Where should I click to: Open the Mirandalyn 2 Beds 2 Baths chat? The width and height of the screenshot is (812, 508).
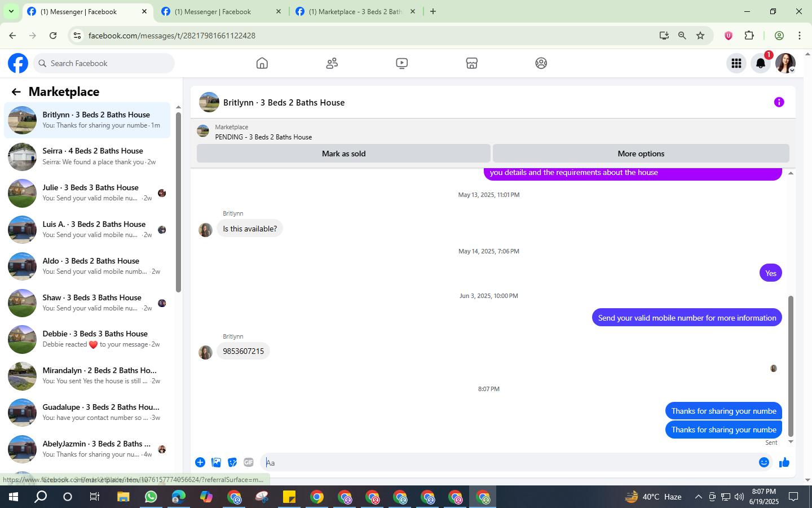87,376
